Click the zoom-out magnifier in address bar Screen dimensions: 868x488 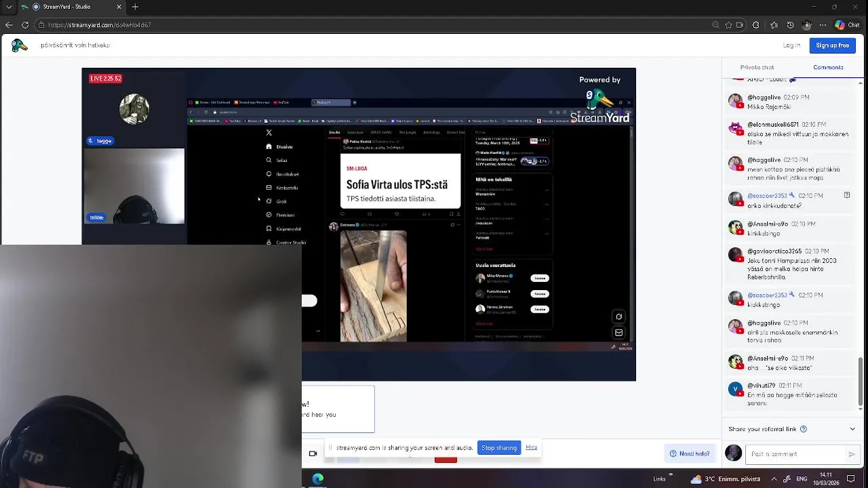(715, 25)
